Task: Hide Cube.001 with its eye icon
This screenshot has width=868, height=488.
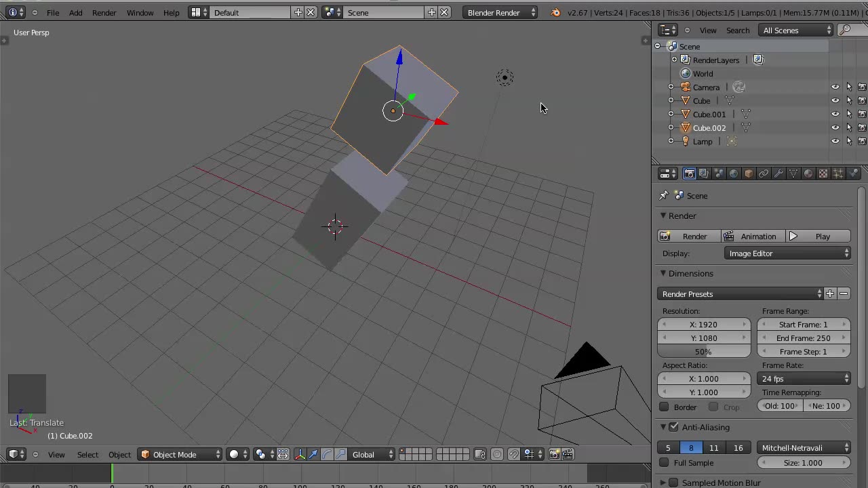Action: pyautogui.click(x=835, y=114)
